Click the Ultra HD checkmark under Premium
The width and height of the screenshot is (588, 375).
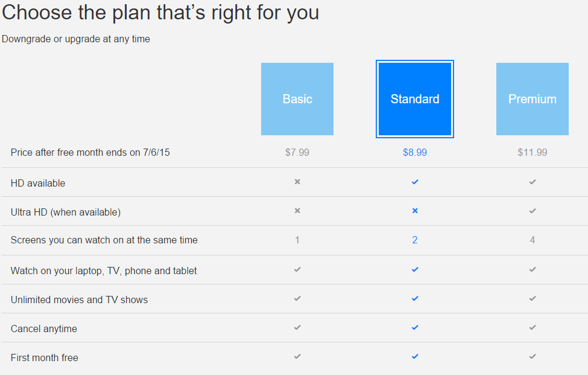coord(533,211)
